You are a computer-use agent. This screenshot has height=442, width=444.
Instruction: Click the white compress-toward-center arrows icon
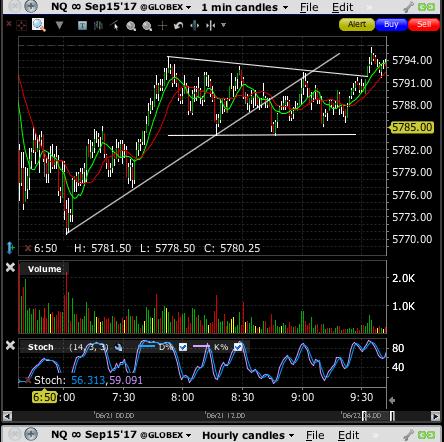[211, 25]
